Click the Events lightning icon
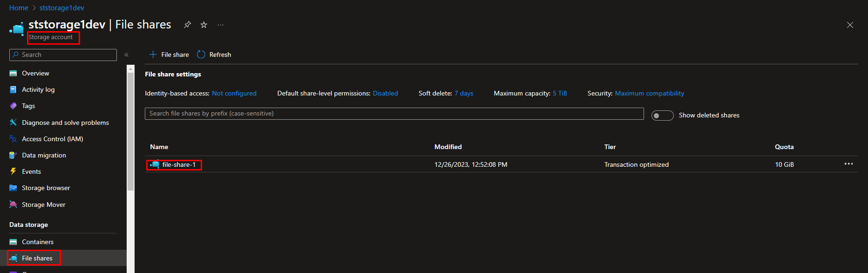868x273 pixels. coord(13,171)
